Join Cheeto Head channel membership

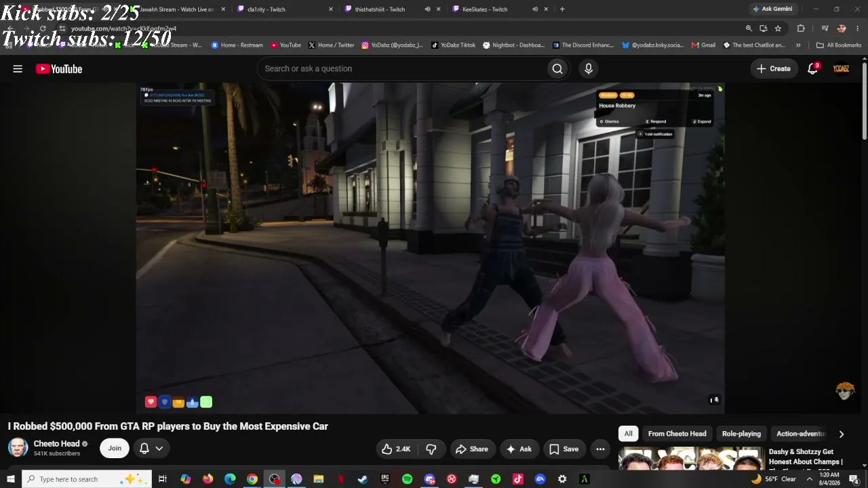point(115,448)
